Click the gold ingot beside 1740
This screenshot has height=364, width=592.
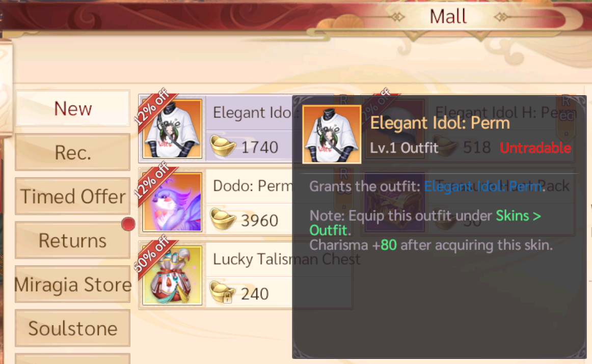coord(223,146)
